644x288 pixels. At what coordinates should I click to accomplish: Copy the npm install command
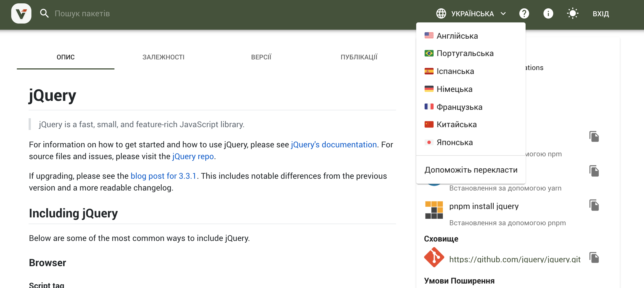[594, 137]
